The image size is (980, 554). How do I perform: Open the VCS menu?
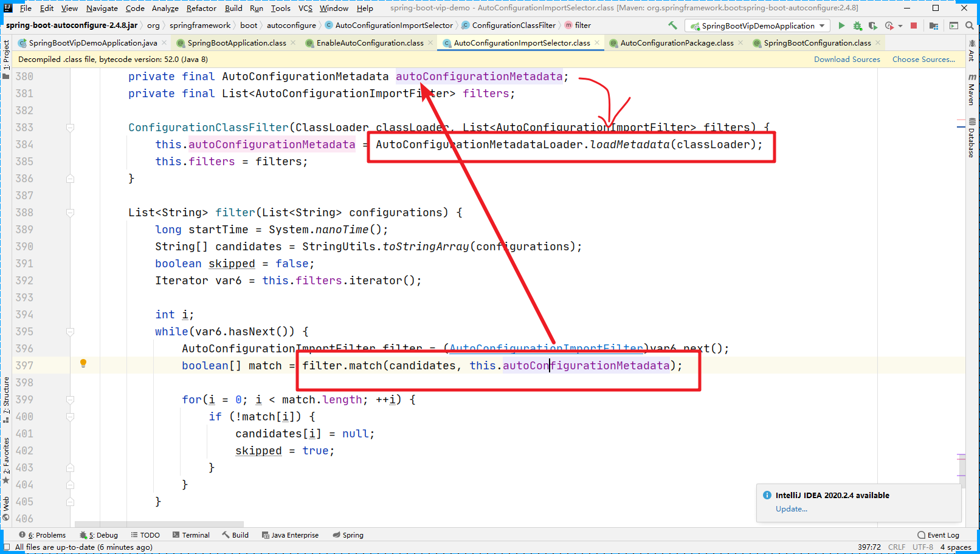pyautogui.click(x=305, y=8)
